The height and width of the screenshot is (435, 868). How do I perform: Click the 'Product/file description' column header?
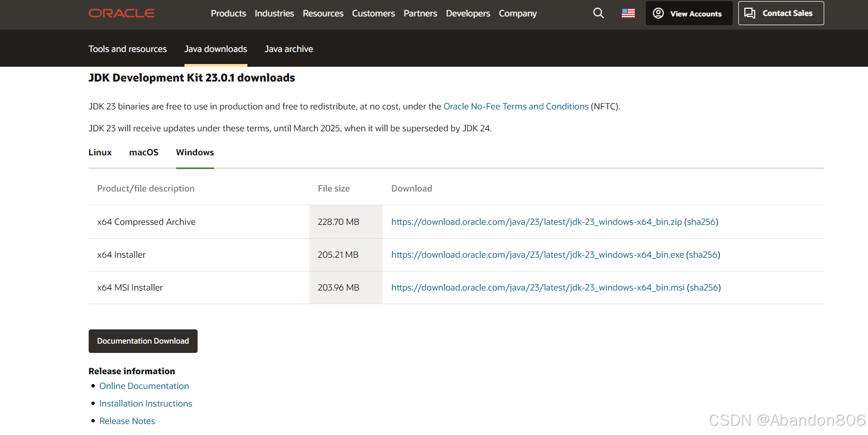point(146,188)
